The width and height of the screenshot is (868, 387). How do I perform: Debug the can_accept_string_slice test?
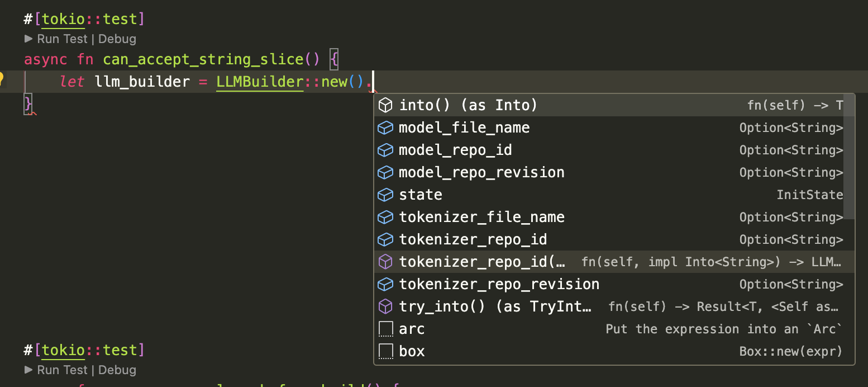point(117,39)
